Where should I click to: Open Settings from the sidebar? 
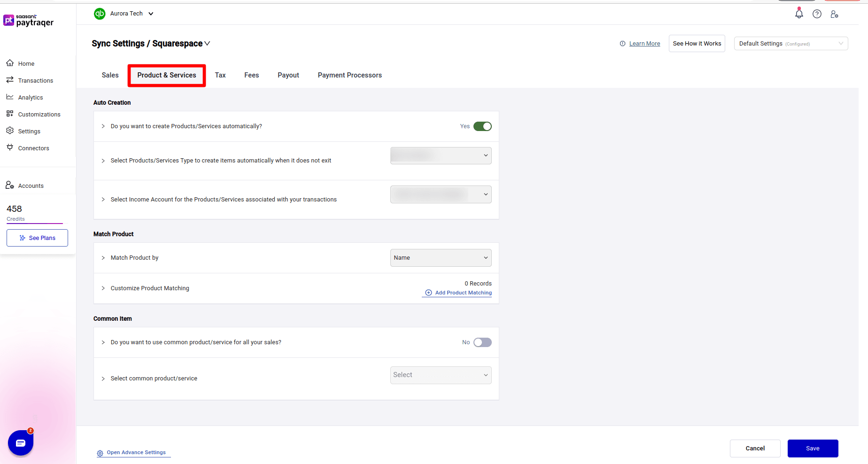[x=10, y=131]
